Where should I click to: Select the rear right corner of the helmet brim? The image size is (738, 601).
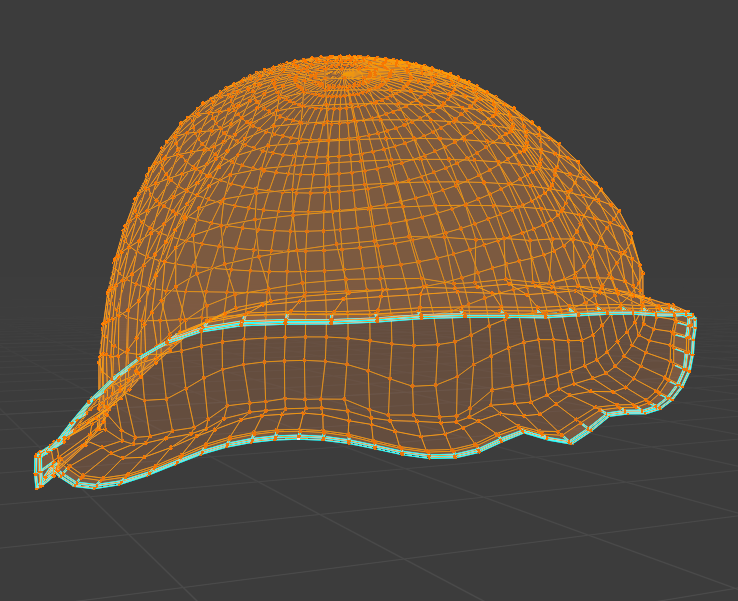(692, 319)
